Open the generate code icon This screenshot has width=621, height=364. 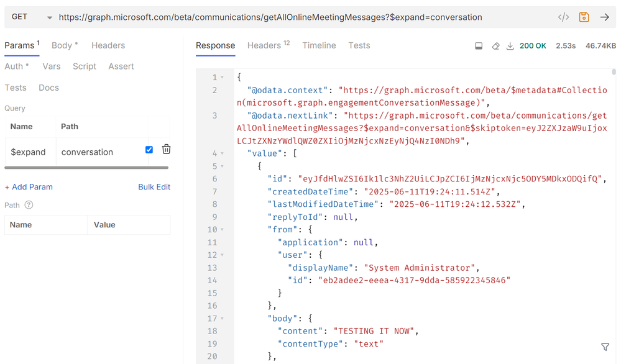[563, 17]
